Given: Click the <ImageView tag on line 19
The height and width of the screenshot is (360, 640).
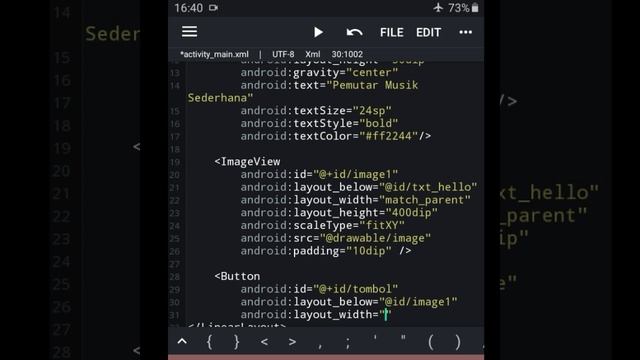Looking at the screenshot, I should pyautogui.click(x=247, y=162).
